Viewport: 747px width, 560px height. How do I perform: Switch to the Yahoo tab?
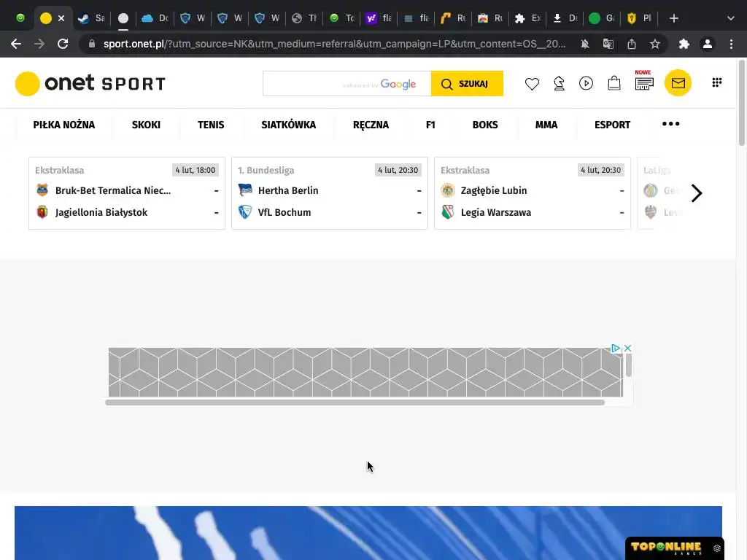[x=379, y=18]
